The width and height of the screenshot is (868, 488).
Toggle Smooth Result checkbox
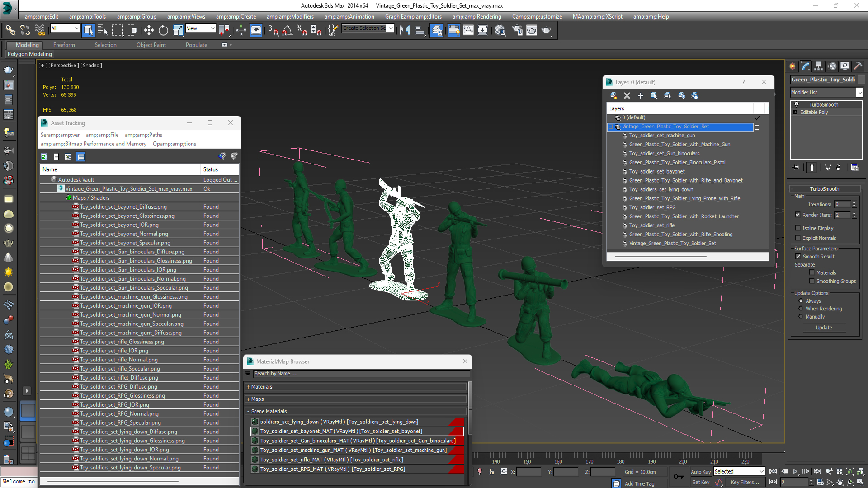click(798, 256)
